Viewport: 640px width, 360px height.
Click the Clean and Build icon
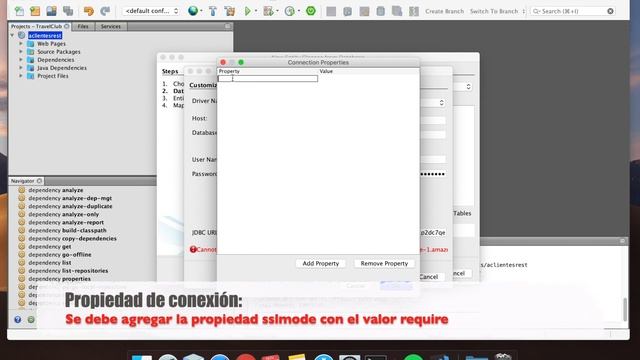click(x=229, y=11)
